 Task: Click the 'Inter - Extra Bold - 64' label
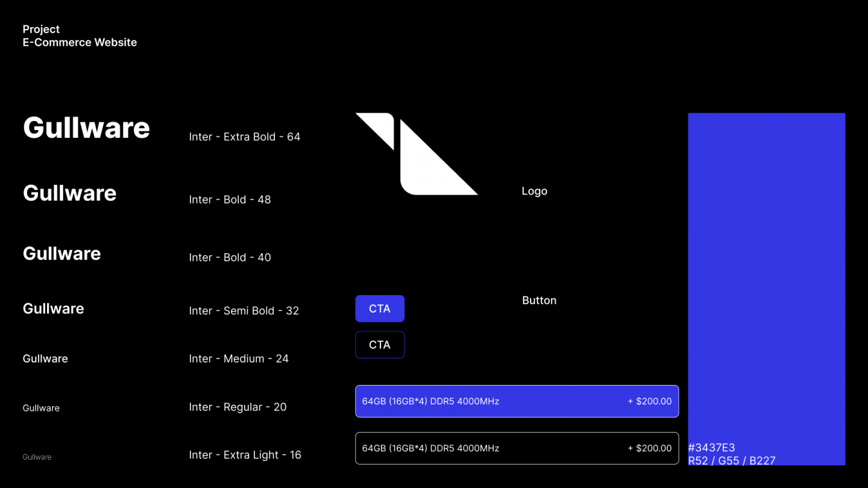(244, 137)
